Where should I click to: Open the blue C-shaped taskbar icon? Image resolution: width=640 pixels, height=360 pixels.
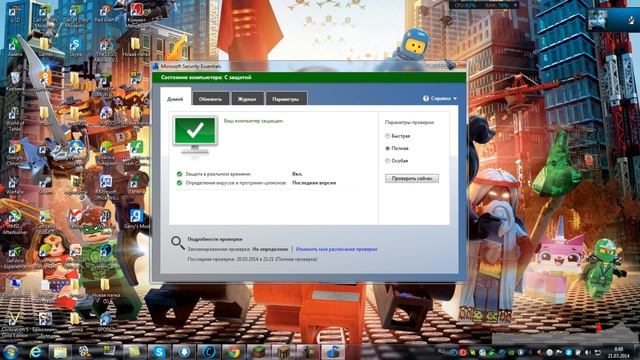(x=209, y=352)
